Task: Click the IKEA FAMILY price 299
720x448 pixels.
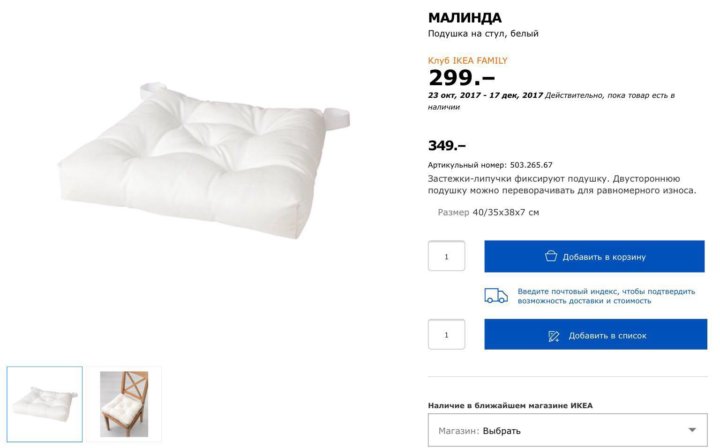Action: point(461,78)
